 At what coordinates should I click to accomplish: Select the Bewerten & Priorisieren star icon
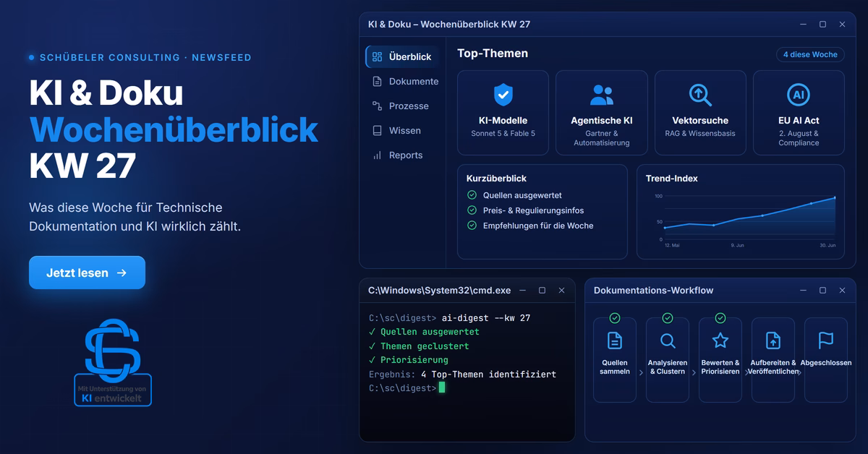[x=720, y=340]
